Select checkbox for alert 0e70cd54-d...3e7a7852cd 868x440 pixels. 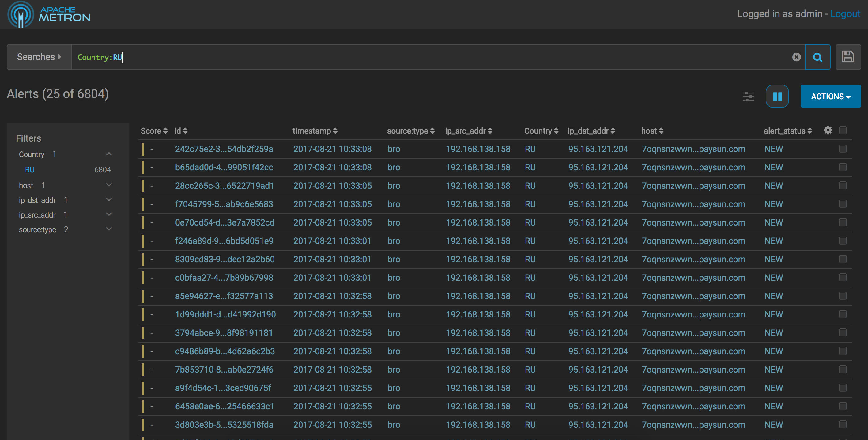tap(843, 222)
